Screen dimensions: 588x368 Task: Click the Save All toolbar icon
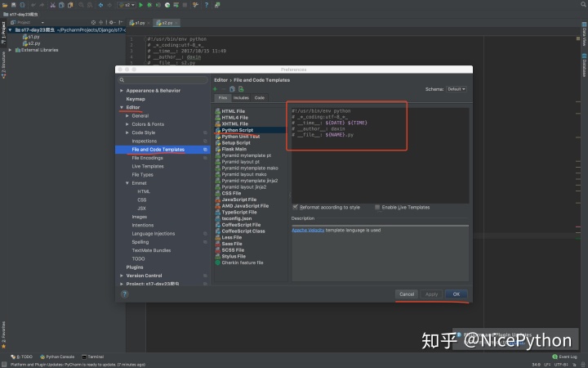tap(14, 5)
